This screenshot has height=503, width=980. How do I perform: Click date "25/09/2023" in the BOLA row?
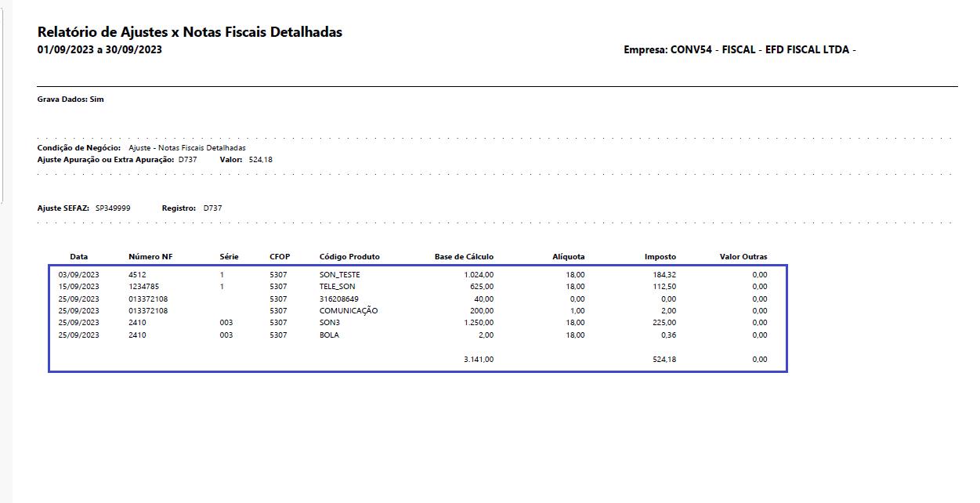(x=79, y=335)
